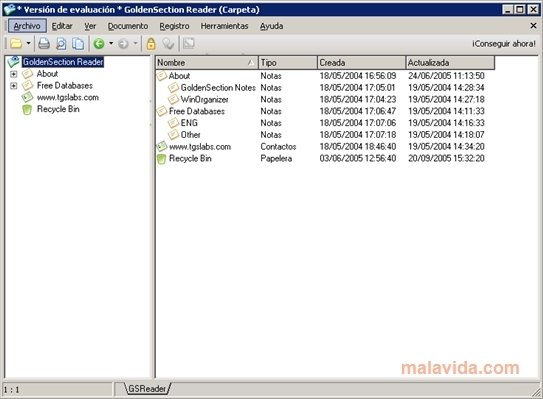Click the Other note icon in list

click(x=173, y=135)
